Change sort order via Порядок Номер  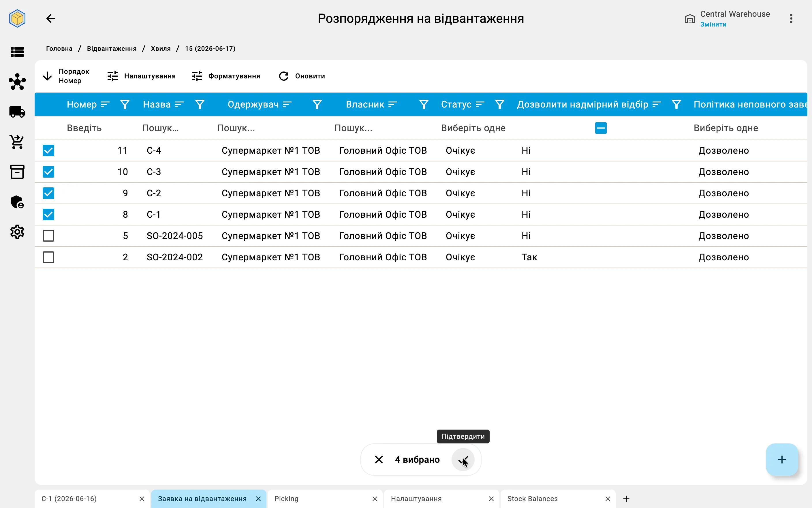(x=66, y=76)
